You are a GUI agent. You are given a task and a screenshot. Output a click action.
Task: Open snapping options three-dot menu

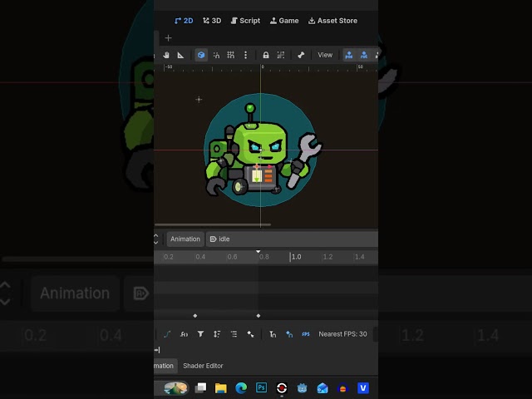point(246,55)
